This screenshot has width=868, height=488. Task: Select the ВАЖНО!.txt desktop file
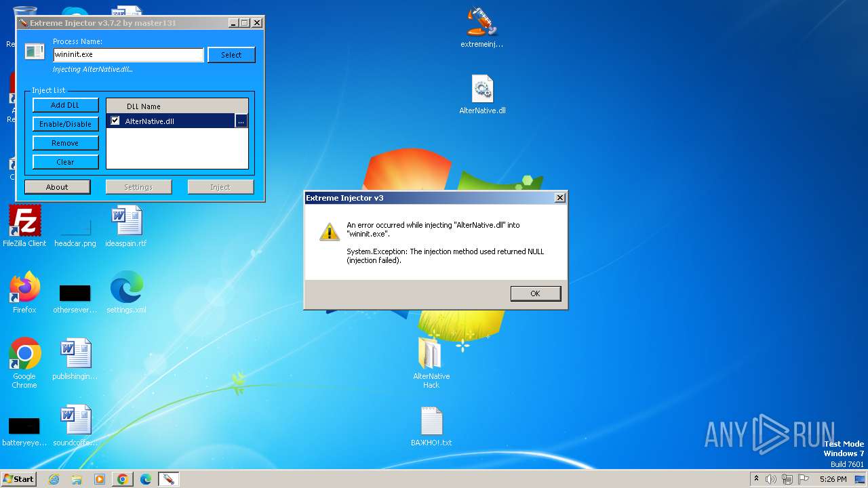coord(431,427)
